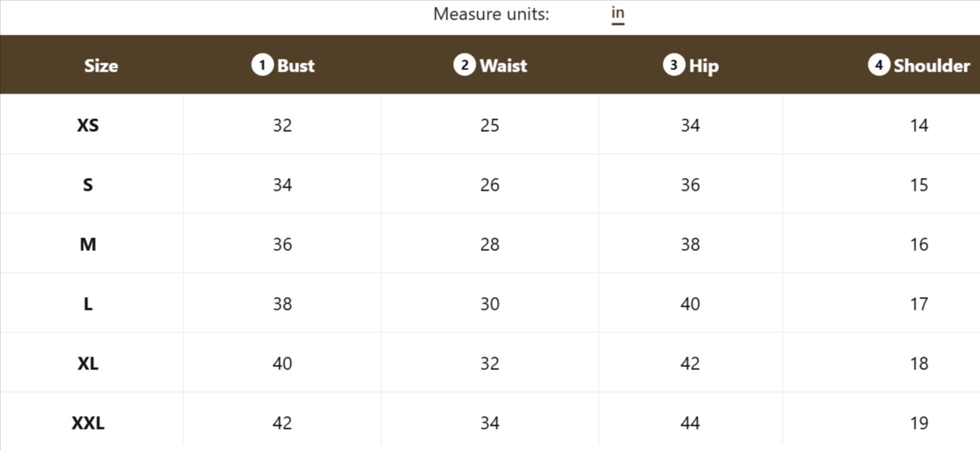Image resolution: width=980 pixels, height=450 pixels.
Task: Select the 'in' measure unit
Action: coord(618,14)
